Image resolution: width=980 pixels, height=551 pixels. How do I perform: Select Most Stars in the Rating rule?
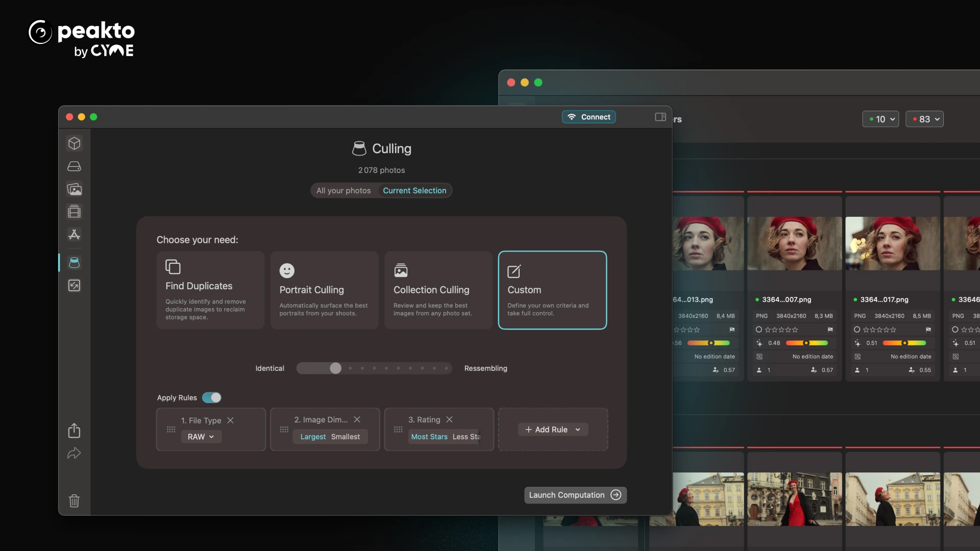[x=429, y=437]
